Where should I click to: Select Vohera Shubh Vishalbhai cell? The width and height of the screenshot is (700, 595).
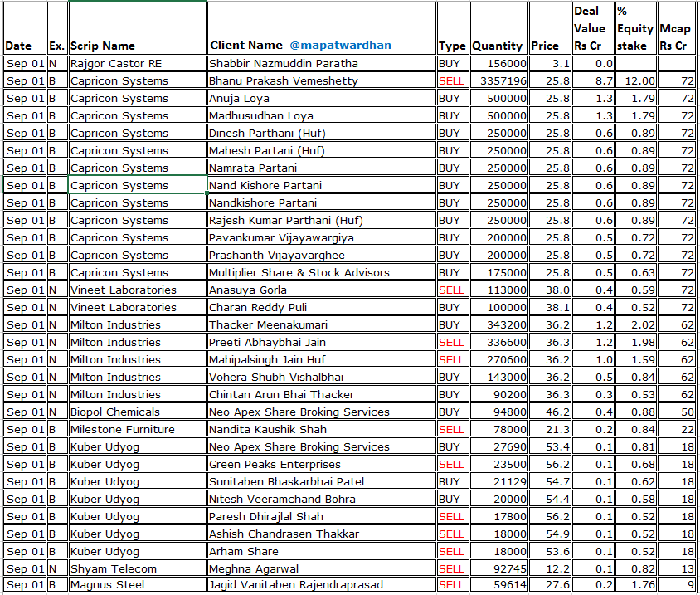point(322,377)
